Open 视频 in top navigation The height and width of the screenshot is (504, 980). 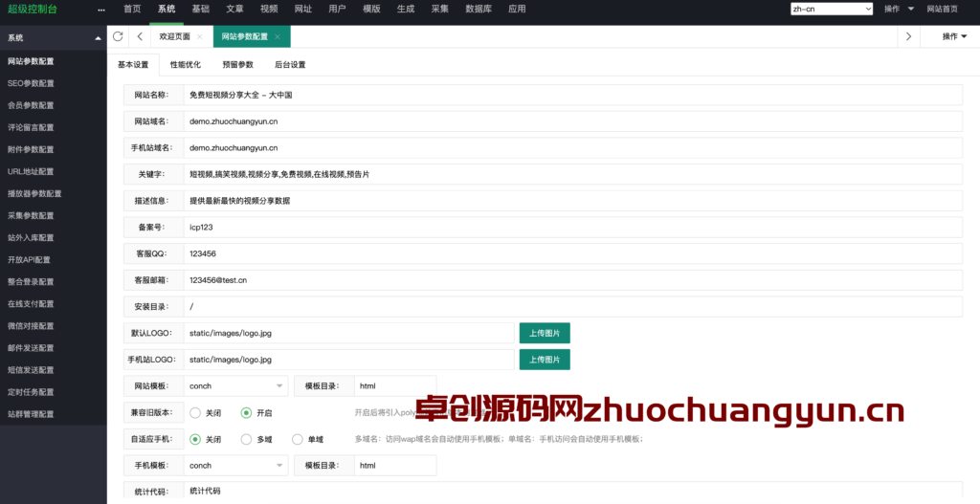coord(269,9)
